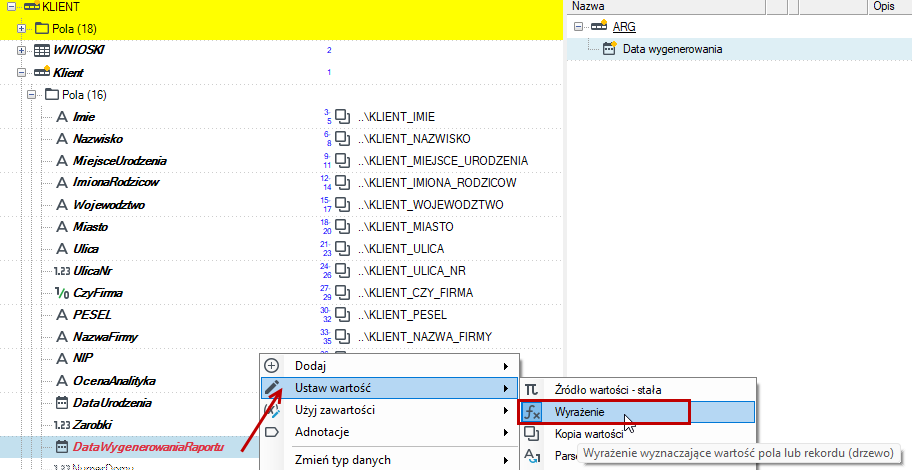
Task: Click the ARG link in right panel
Action: (624, 27)
